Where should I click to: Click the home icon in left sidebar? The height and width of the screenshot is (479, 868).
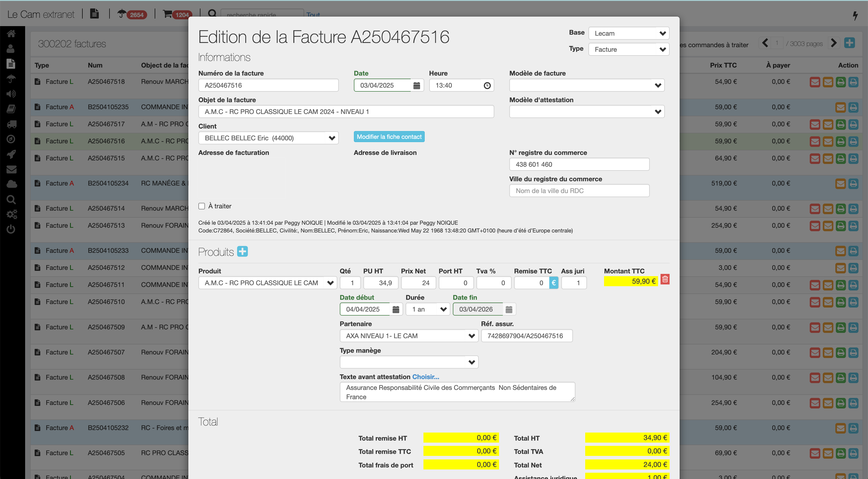(11, 34)
